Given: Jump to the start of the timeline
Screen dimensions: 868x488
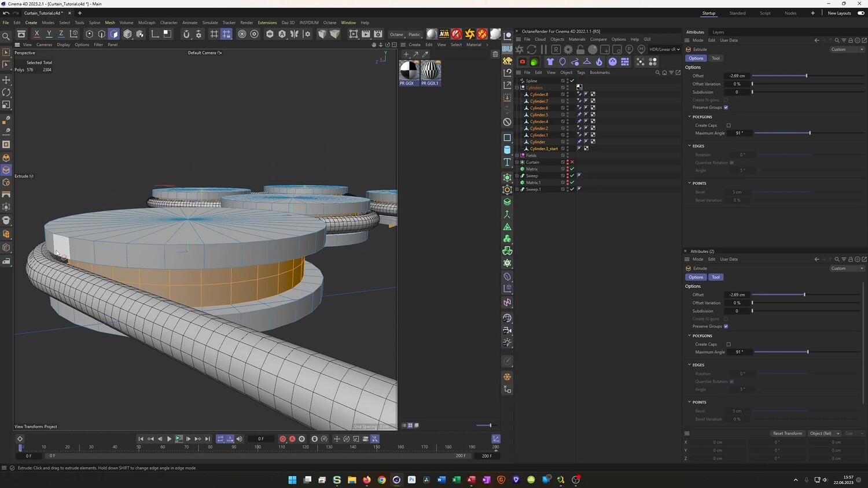Looking at the screenshot, I should tap(141, 439).
